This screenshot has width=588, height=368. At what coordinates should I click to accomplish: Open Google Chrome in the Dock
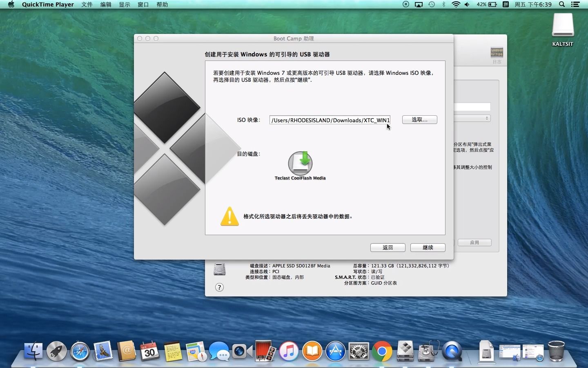tap(382, 351)
